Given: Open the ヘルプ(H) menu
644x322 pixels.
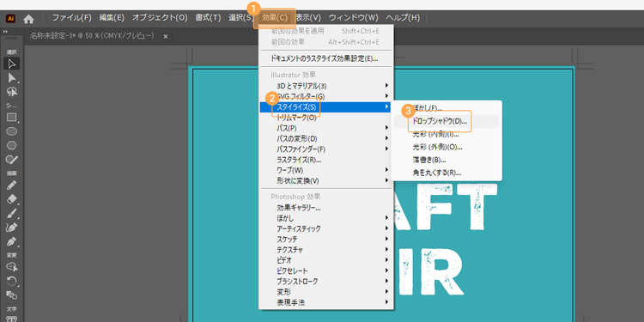Looking at the screenshot, I should (x=403, y=18).
